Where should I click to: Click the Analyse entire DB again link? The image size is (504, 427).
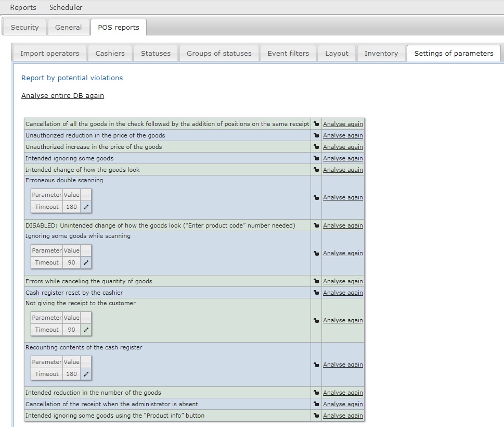tap(62, 96)
